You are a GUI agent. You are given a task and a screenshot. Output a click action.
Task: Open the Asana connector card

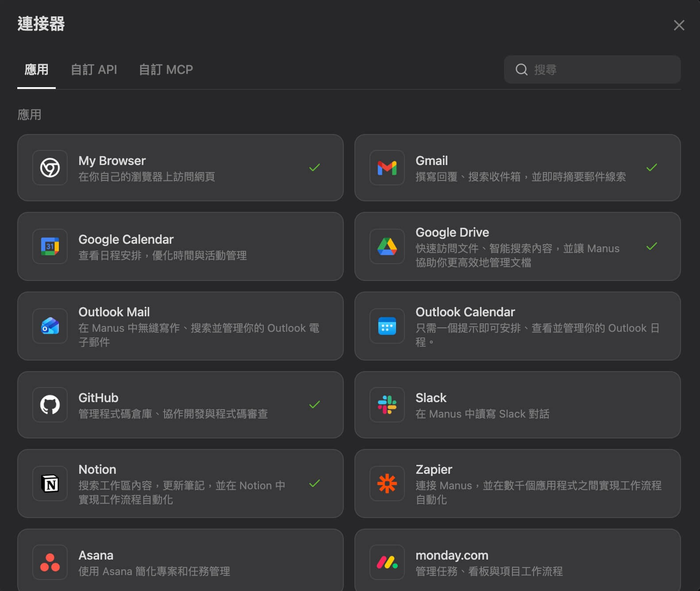tap(180, 561)
